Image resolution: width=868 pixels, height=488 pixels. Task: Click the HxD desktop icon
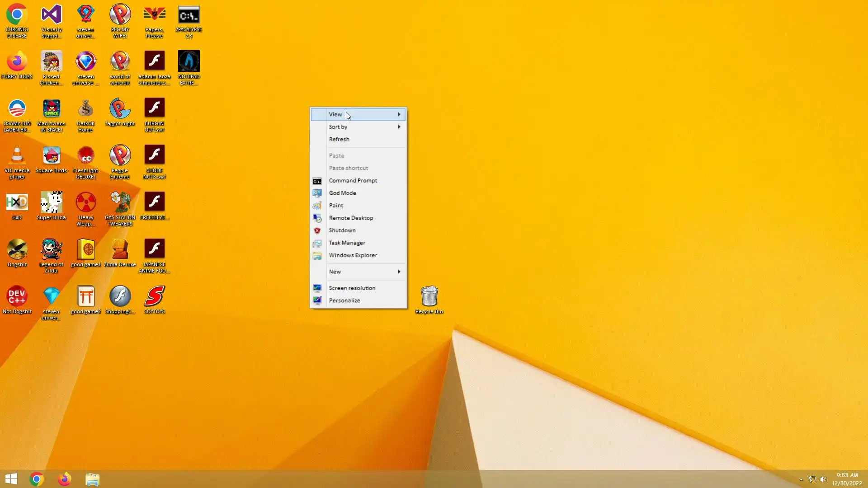17,203
